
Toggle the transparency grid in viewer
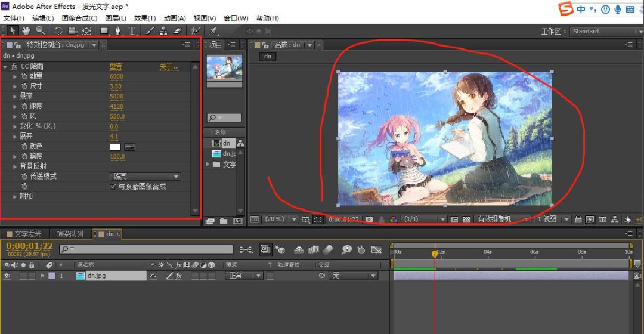point(466,219)
